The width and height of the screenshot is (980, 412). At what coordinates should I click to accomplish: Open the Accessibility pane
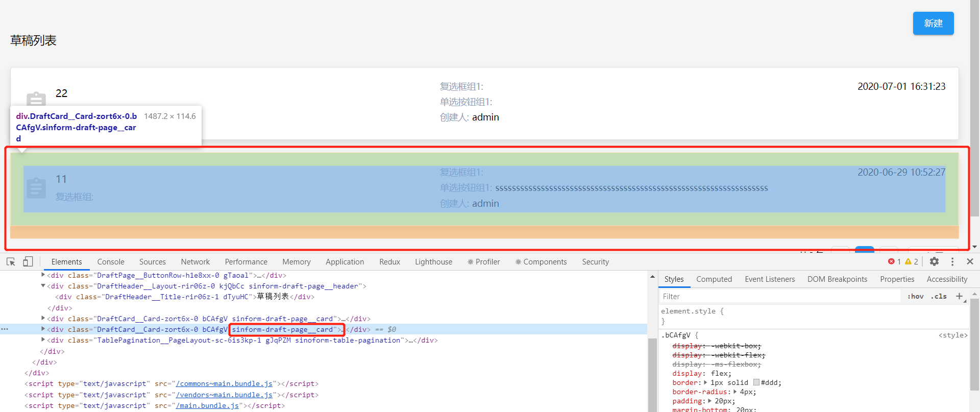pos(947,279)
